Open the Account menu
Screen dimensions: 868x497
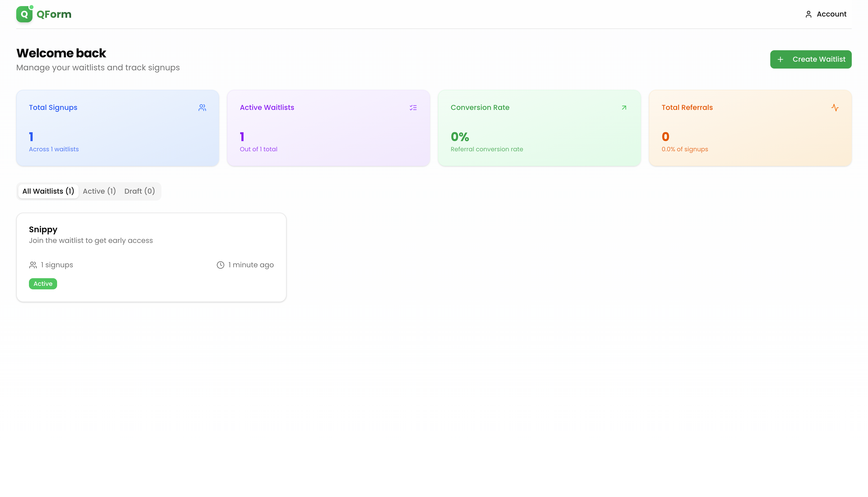[826, 14]
